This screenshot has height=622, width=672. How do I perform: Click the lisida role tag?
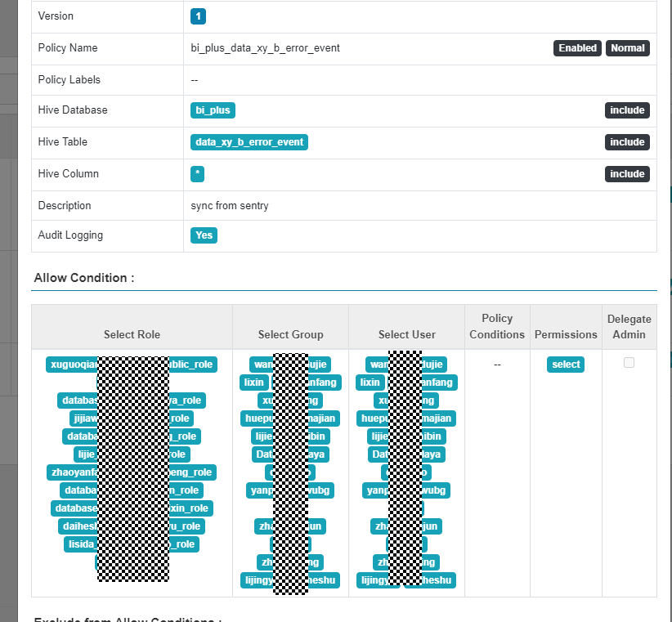click(x=81, y=544)
